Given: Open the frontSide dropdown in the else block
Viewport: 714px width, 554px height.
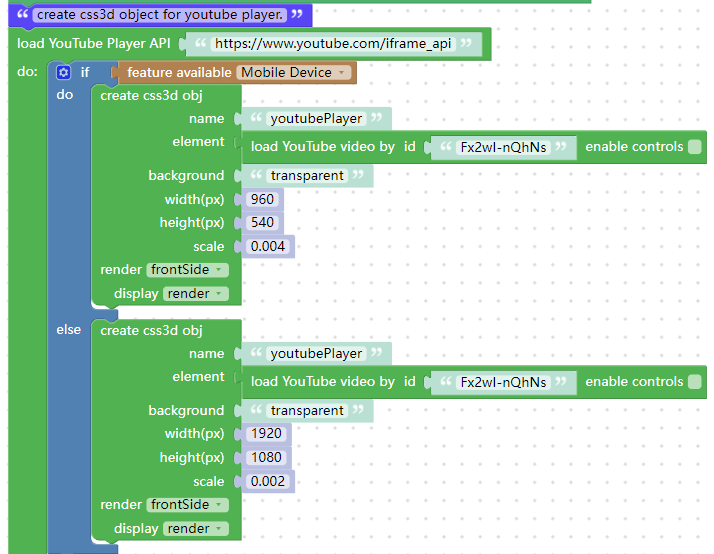Looking at the screenshot, I should tap(187, 504).
